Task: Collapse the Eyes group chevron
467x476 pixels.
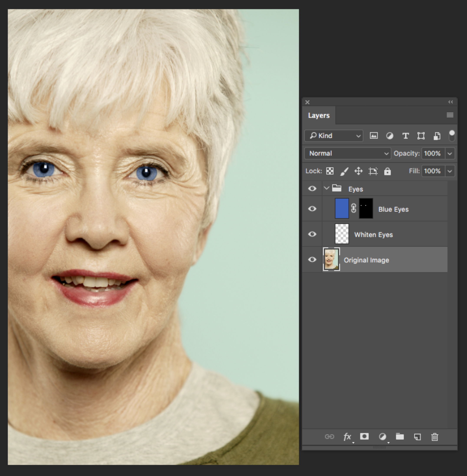Action: point(327,188)
